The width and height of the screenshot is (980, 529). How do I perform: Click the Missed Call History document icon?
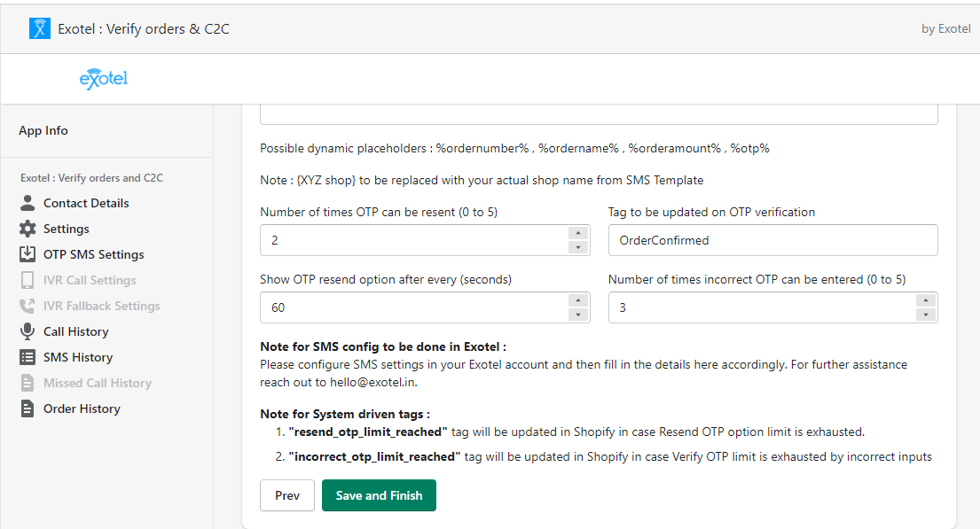(x=27, y=382)
